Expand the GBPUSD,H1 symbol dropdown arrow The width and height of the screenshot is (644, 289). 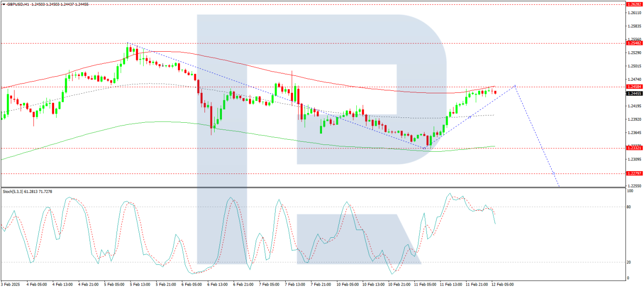tap(4, 4)
